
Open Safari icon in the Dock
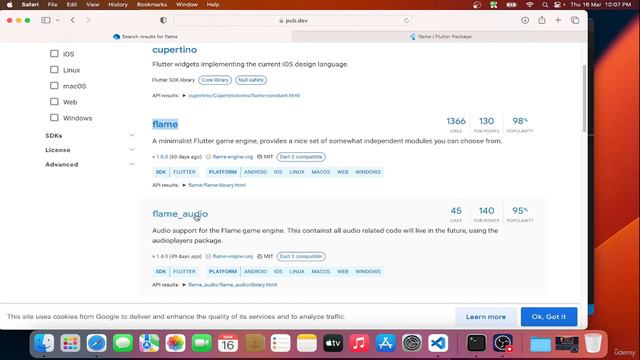pos(96,343)
